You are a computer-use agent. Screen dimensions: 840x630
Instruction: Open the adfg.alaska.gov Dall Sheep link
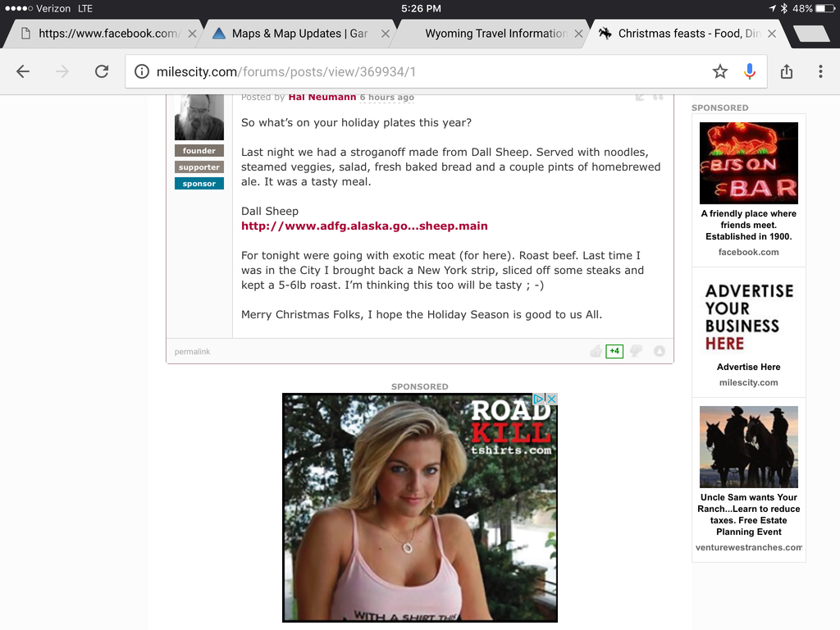[x=364, y=226]
